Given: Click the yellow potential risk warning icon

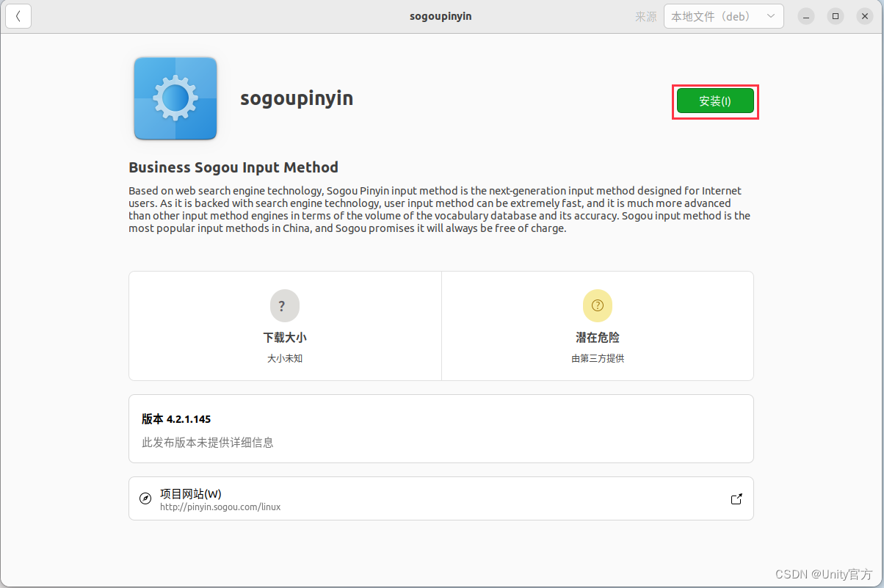Looking at the screenshot, I should pos(597,306).
